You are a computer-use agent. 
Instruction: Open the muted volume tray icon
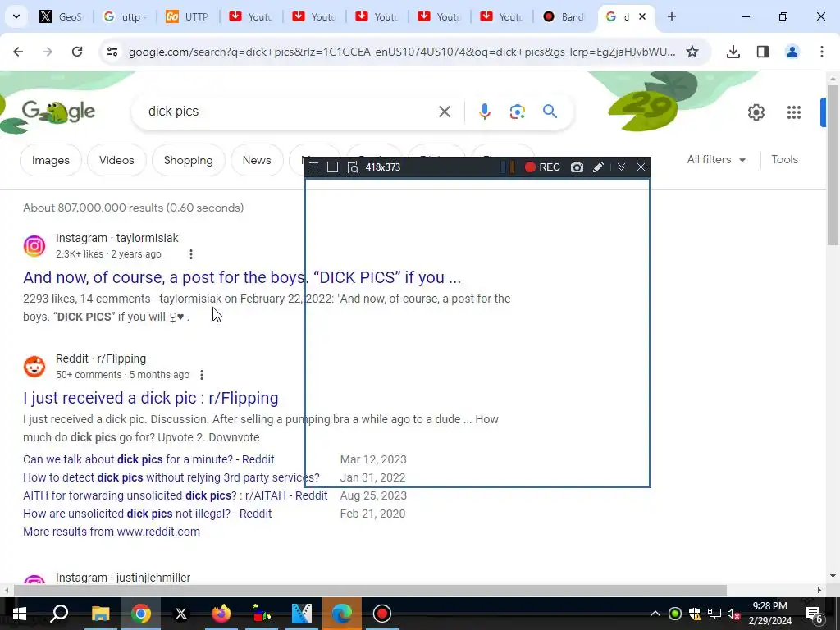point(733,614)
